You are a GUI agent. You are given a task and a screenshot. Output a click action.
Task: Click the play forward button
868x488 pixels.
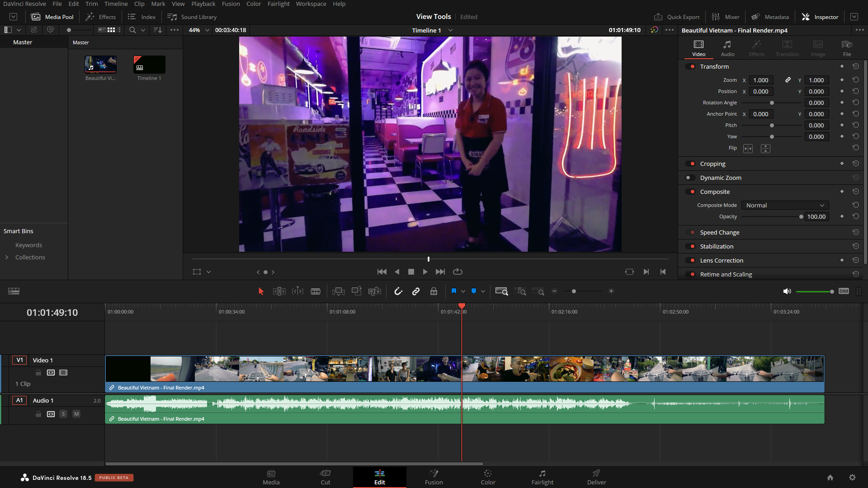[x=425, y=272]
